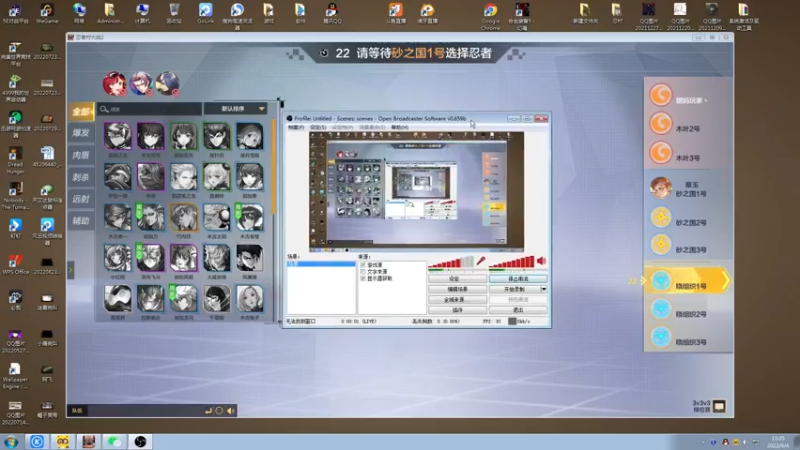Pick the 竹内悠 orange-framed ninja portrait

tap(184, 218)
